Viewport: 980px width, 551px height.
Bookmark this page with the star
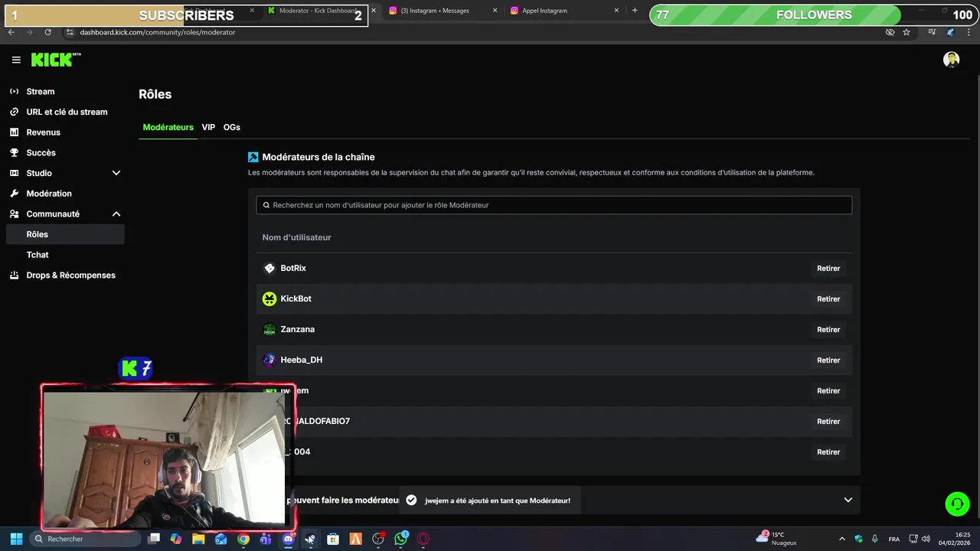point(906,32)
